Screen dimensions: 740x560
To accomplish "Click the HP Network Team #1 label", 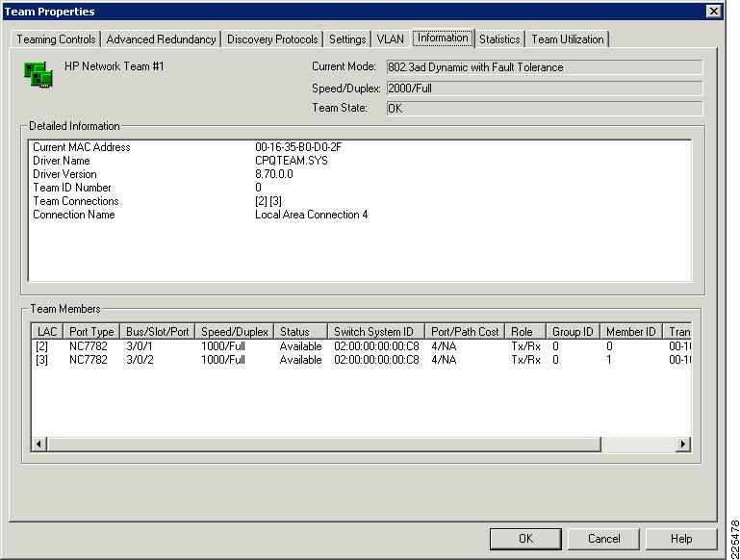I will [115, 66].
